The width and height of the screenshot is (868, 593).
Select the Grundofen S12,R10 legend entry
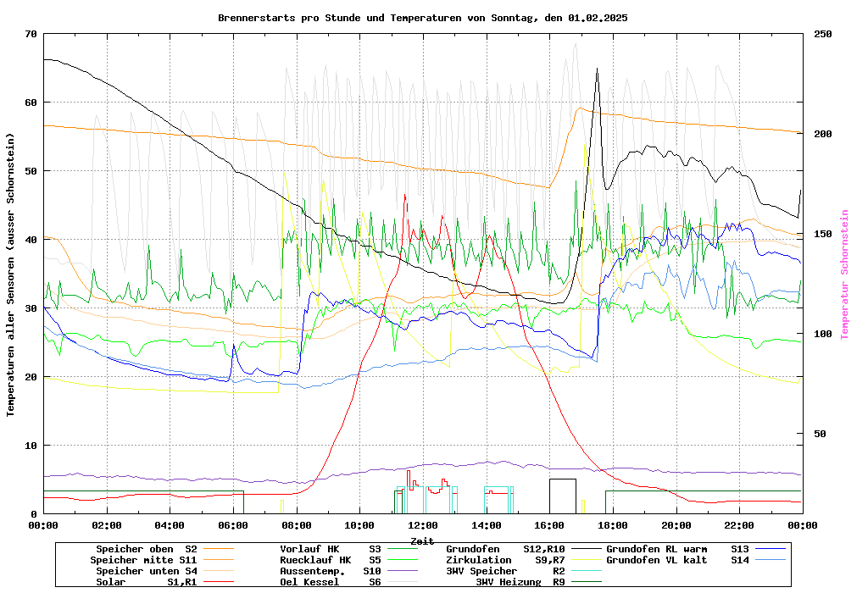tap(505, 549)
